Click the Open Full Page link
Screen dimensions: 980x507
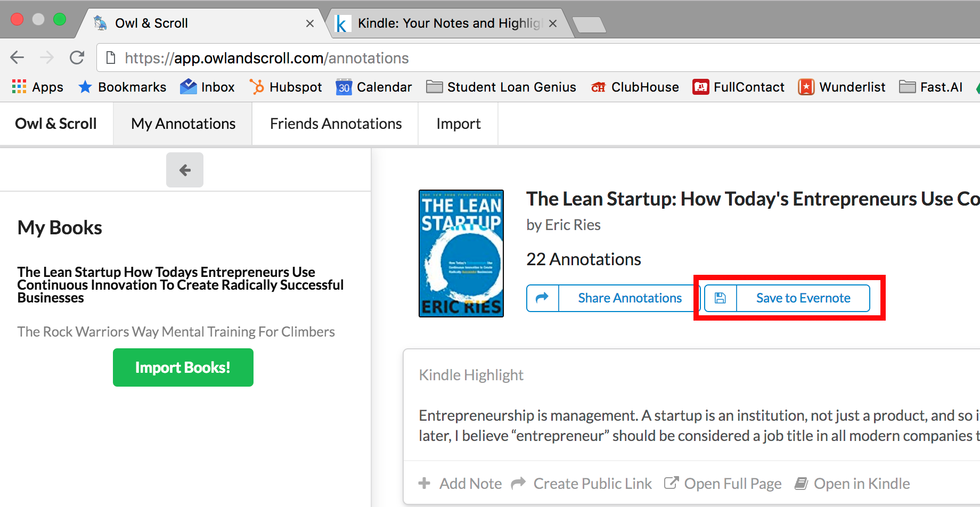click(733, 484)
